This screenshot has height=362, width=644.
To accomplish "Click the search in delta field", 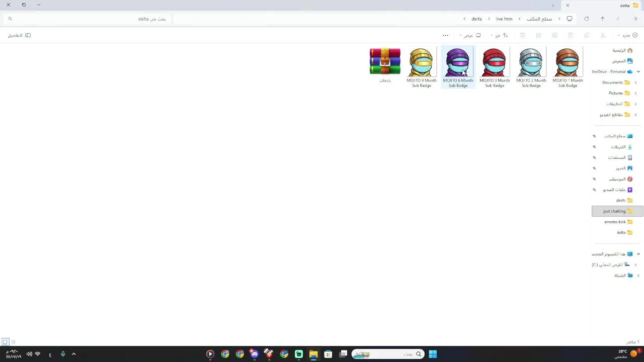I will (x=87, y=19).
